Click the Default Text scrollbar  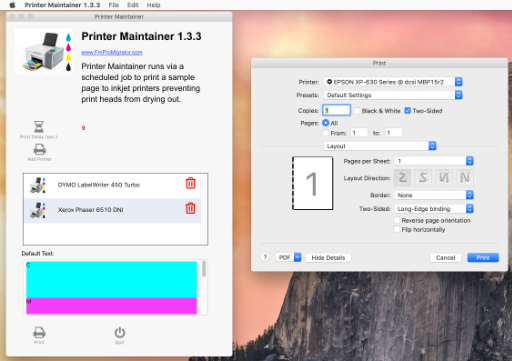tap(204, 269)
